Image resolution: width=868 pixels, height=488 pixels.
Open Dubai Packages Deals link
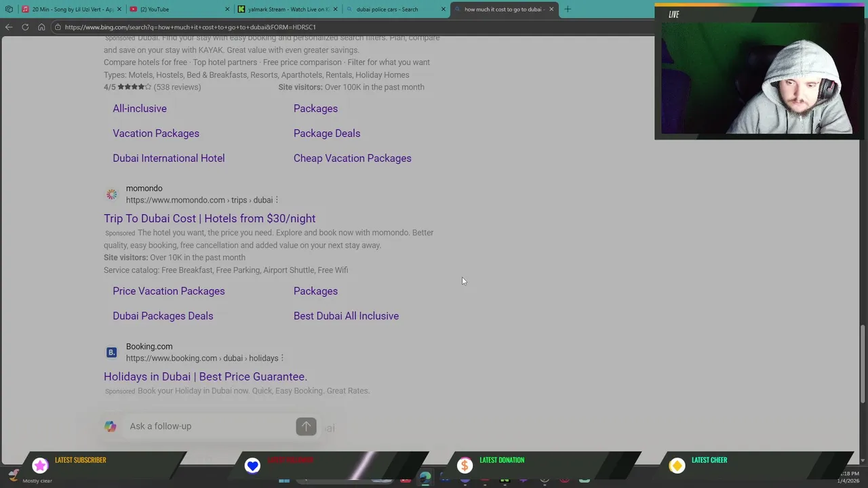[163, 316]
